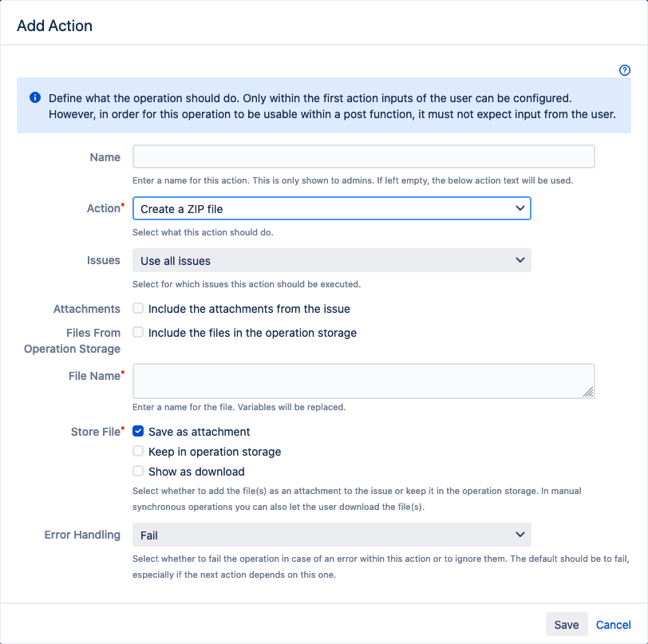
Task: Tick the Show as download checkbox
Action: [x=139, y=472]
